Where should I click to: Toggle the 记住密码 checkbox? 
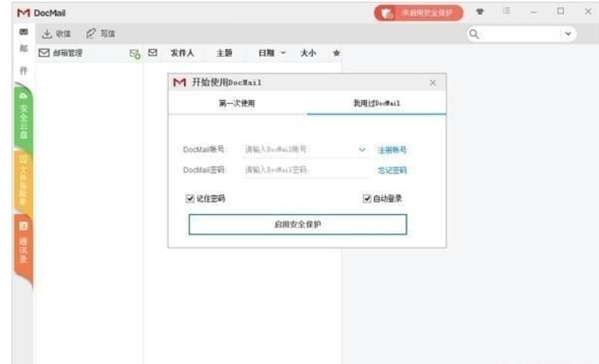click(190, 198)
